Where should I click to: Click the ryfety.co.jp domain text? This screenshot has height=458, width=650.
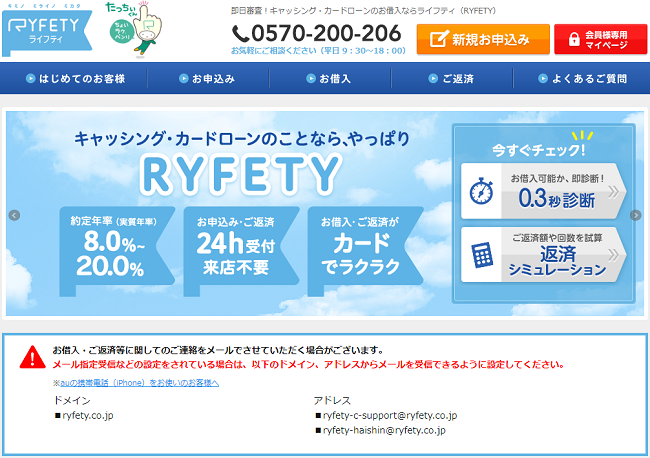point(88,415)
